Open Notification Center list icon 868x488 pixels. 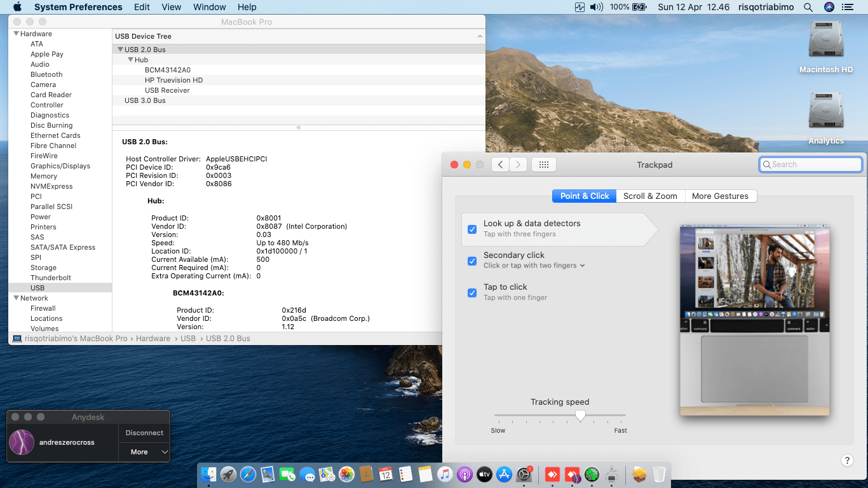coord(849,7)
